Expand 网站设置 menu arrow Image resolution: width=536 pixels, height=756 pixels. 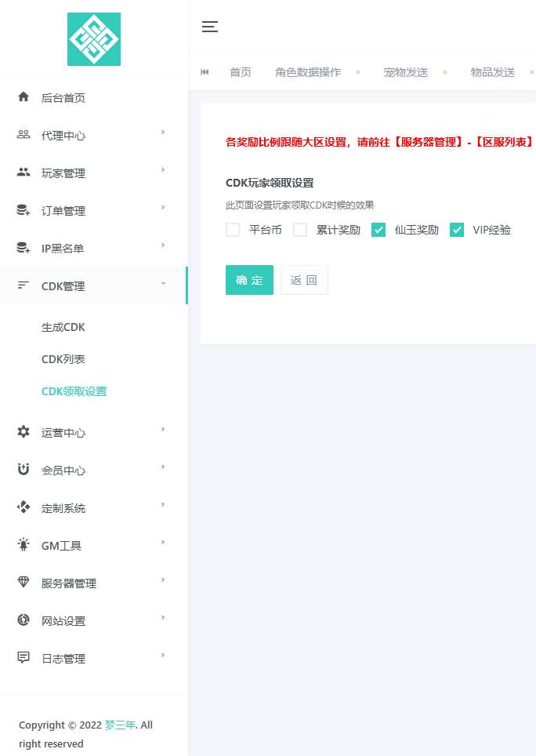163,617
